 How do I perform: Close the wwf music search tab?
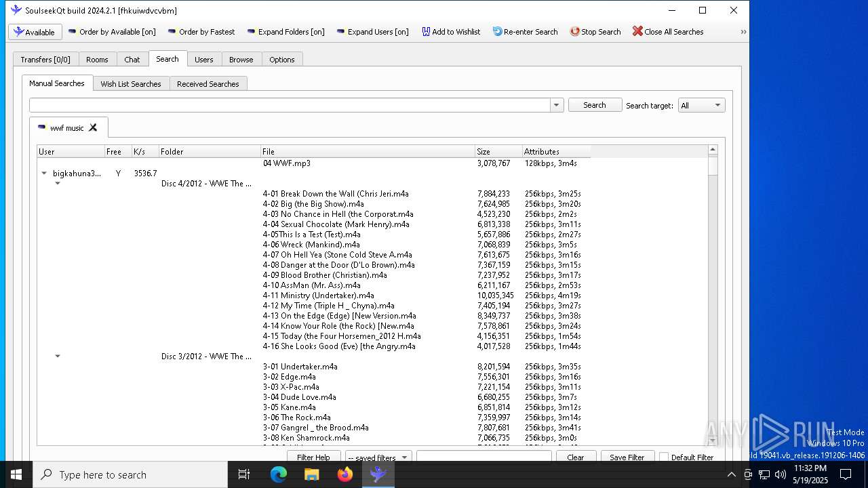coord(93,127)
